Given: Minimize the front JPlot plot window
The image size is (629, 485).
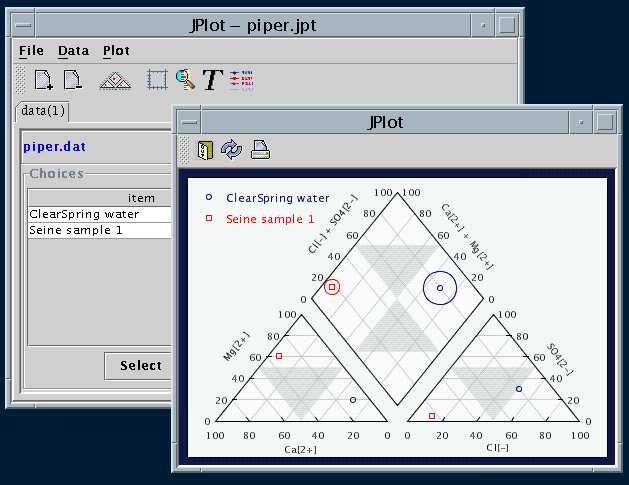Looking at the screenshot, I should (x=580, y=122).
